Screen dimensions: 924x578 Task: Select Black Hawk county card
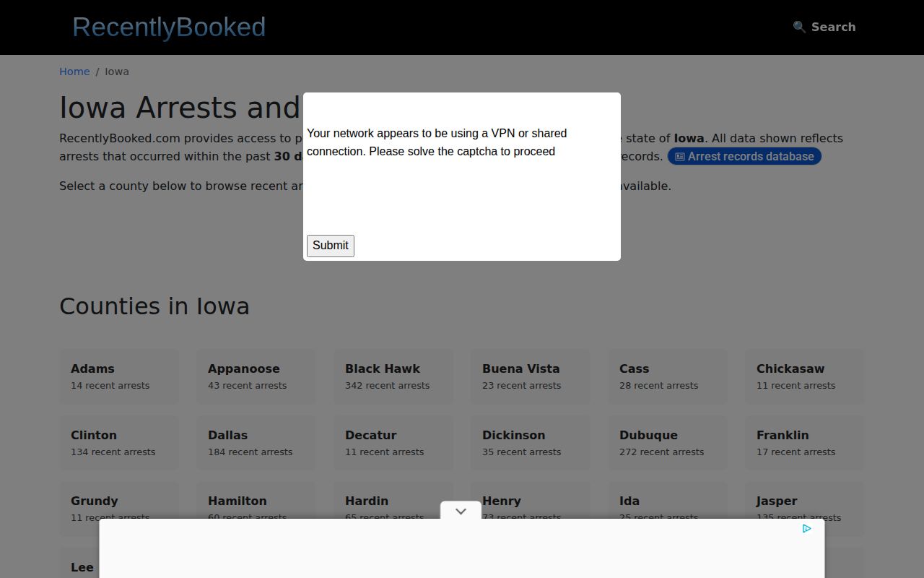pos(393,376)
